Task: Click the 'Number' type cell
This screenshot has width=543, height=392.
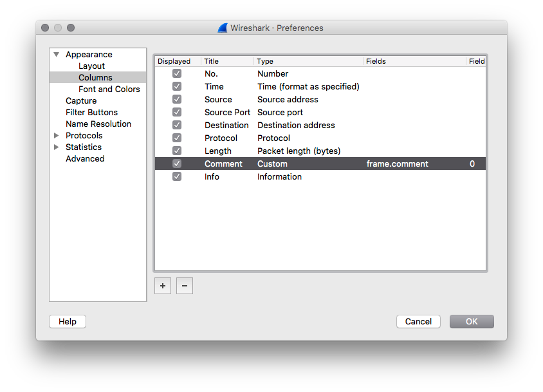Action: coord(273,73)
